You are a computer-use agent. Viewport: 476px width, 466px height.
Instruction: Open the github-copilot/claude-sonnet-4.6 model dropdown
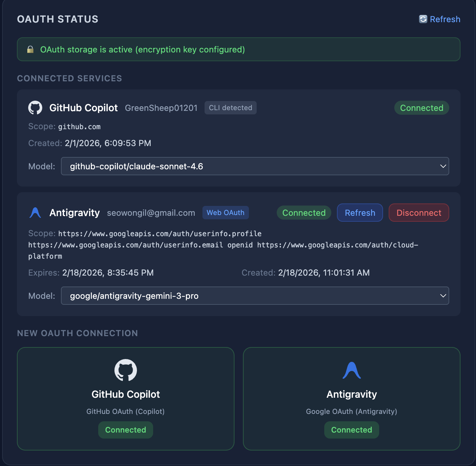coord(255,166)
